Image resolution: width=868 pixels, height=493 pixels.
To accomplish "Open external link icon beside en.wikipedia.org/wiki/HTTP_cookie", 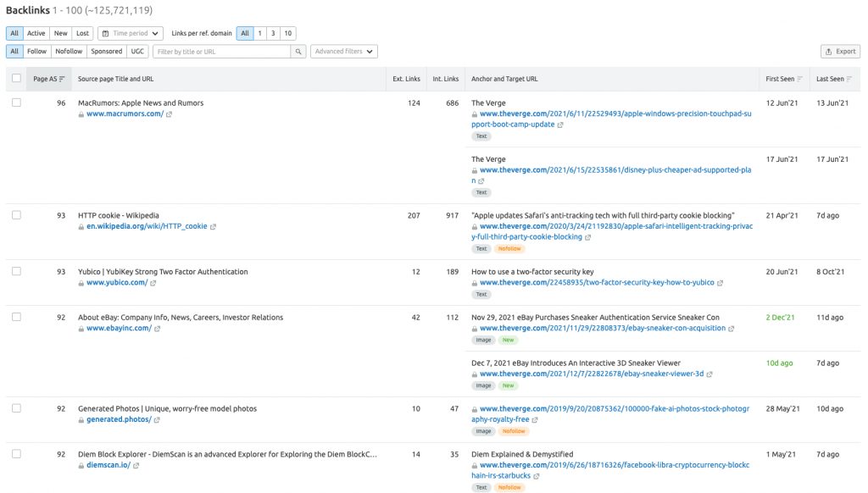I will coord(213,226).
